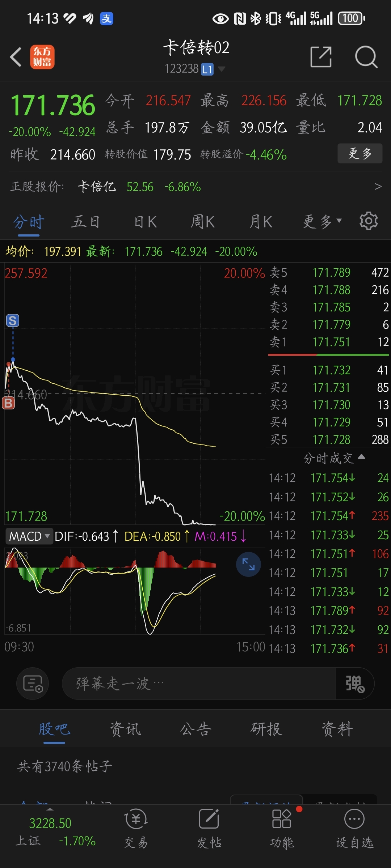This screenshot has width=391, height=868.
Task: Tap trade row 171.736 volume 31
Action: coord(329,648)
